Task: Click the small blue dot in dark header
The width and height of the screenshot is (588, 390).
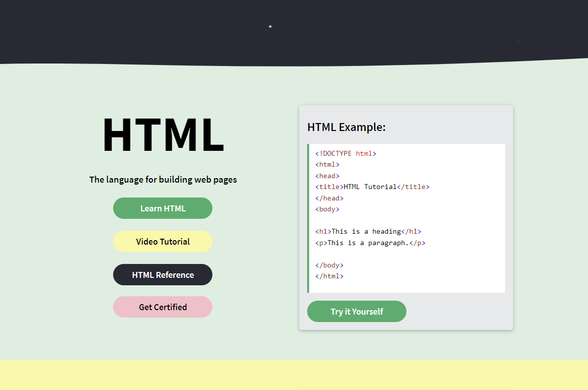Action: tap(270, 26)
